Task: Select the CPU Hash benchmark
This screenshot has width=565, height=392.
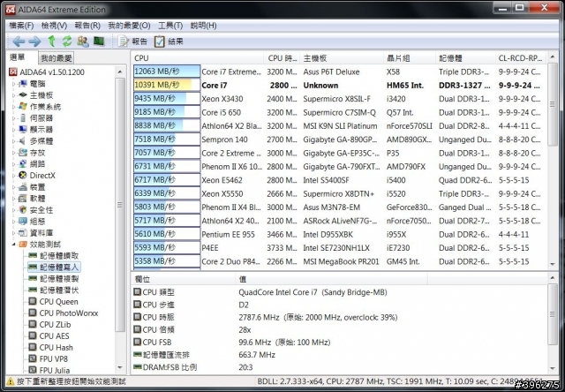Action: click(51, 347)
